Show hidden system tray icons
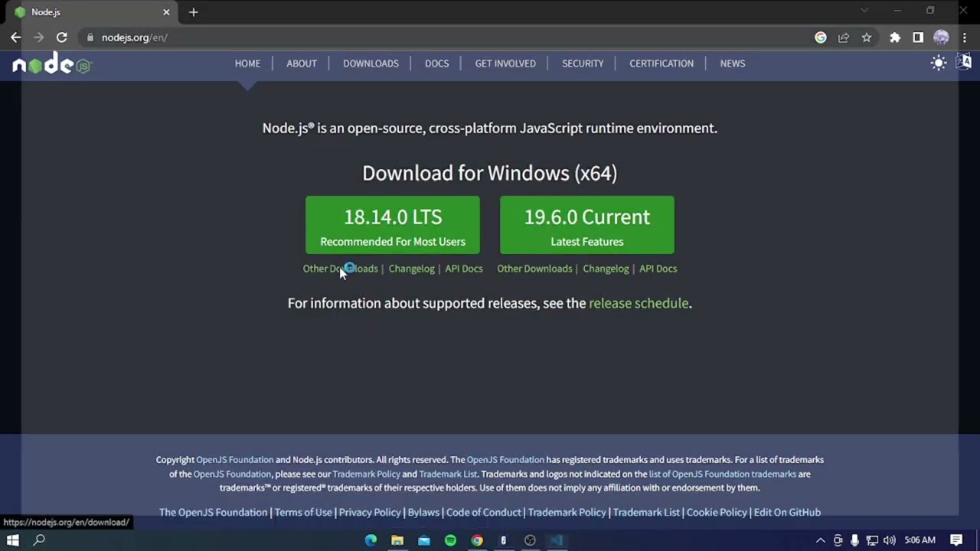The width and height of the screenshot is (980, 551). pos(820,540)
